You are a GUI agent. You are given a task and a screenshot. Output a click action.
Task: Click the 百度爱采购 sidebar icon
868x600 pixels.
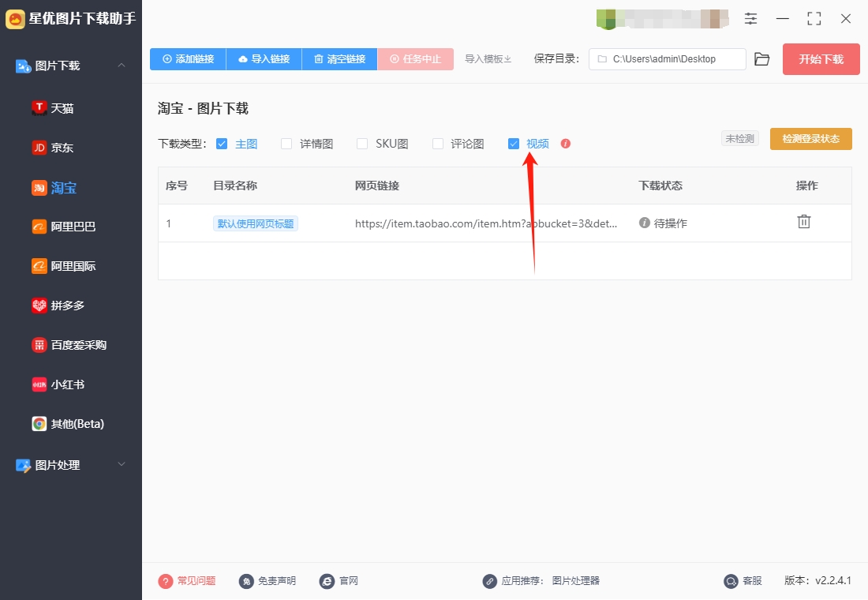click(x=39, y=345)
